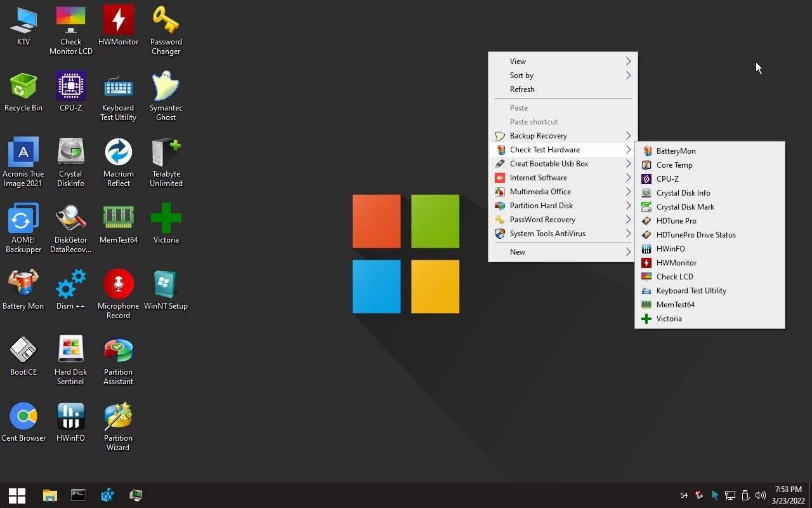This screenshot has height=508, width=812.
Task: Launch Crystal Disk Info from submenu
Action: pos(710,193)
